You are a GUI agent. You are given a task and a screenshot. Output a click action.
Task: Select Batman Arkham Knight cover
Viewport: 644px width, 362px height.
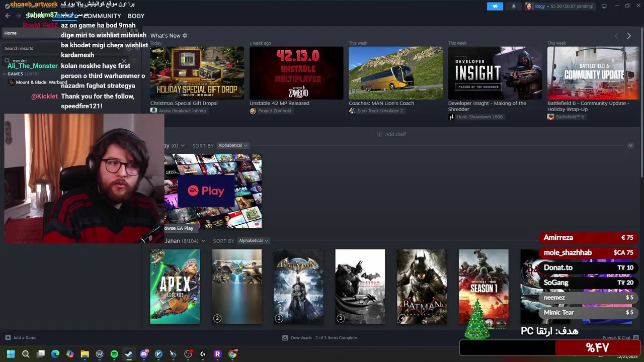(422, 287)
